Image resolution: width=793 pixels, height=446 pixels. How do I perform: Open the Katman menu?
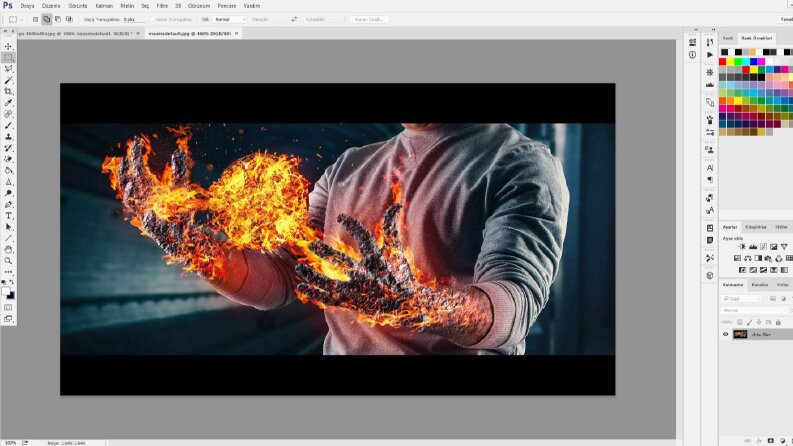[104, 6]
